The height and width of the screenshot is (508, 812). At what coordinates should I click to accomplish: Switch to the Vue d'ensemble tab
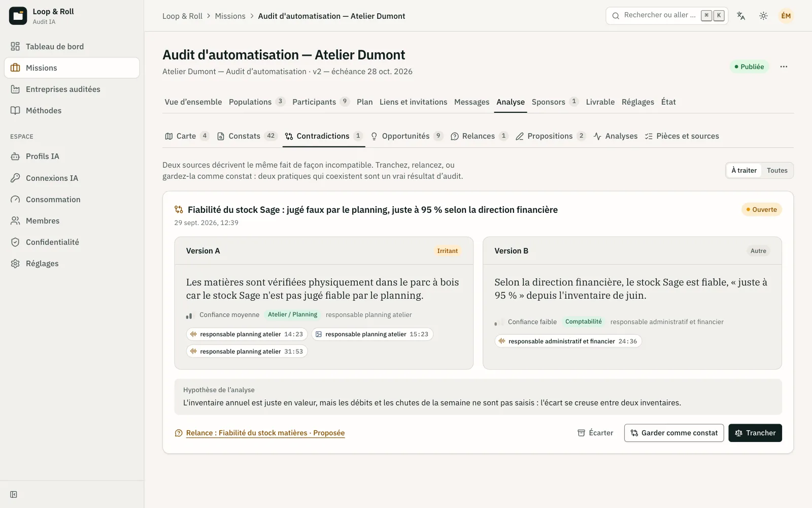pyautogui.click(x=193, y=102)
